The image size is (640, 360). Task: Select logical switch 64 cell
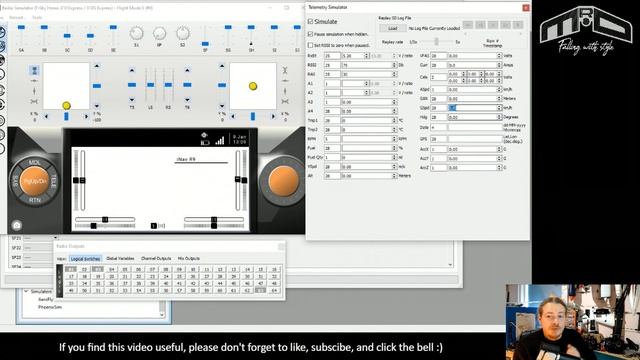[274, 290]
